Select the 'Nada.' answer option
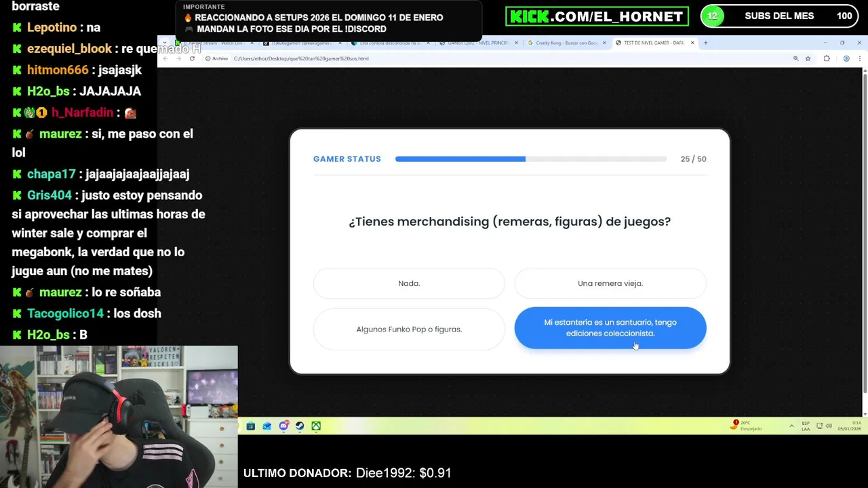 409,283
